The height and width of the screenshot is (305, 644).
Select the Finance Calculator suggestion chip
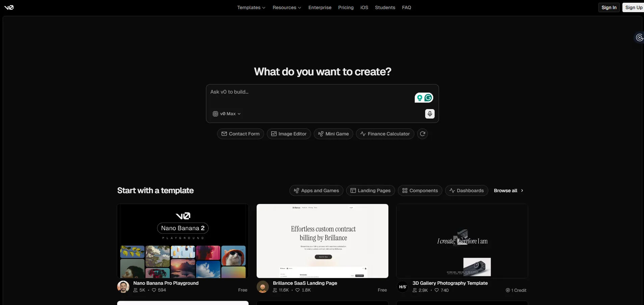pyautogui.click(x=385, y=134)
